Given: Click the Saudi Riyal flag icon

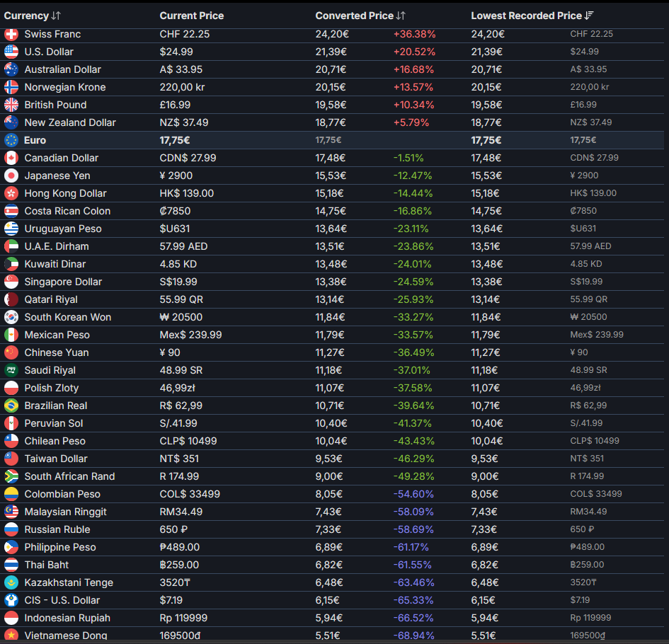Looking at the screenshot, I should click(11, 370).
